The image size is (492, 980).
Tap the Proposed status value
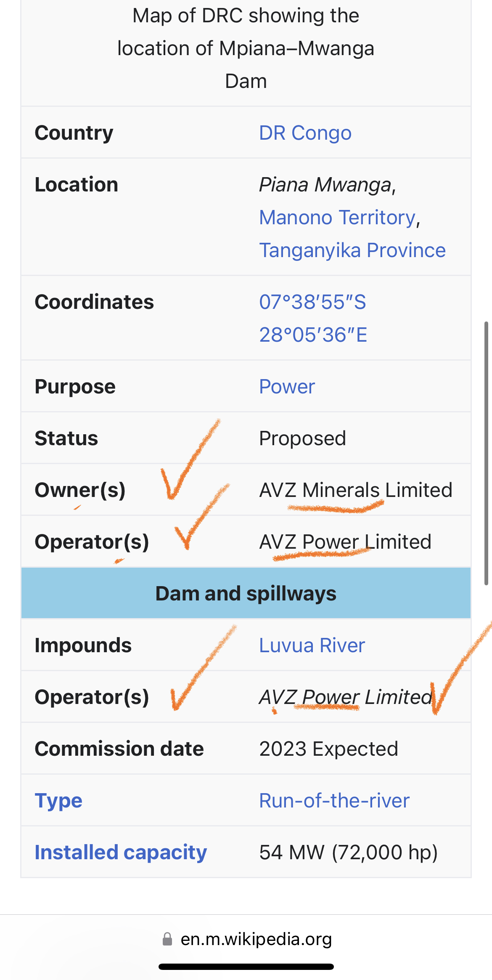(x=303, y=438)
